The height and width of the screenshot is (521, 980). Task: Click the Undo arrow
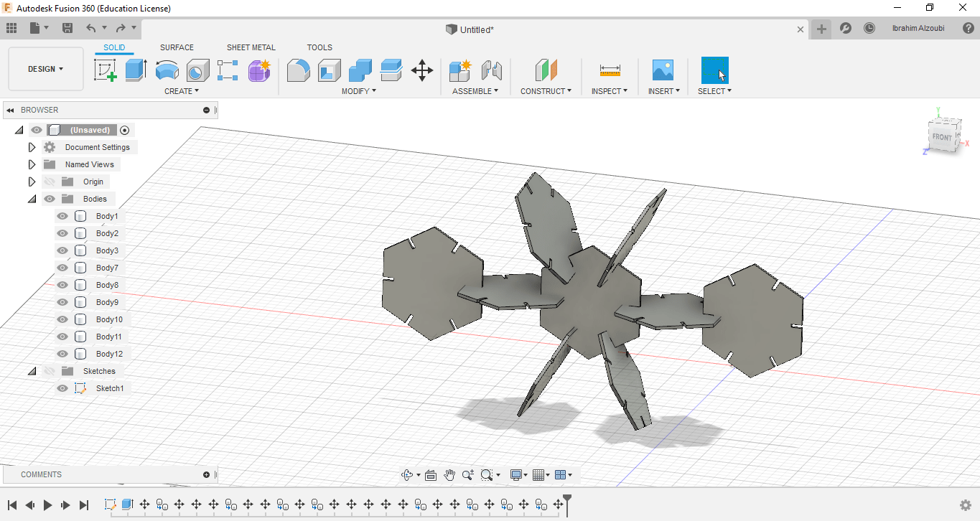coord(90,28)
